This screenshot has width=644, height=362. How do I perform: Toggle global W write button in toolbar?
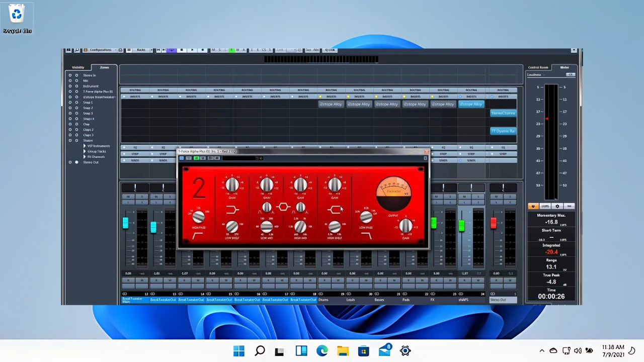click(x=237, y=50)
